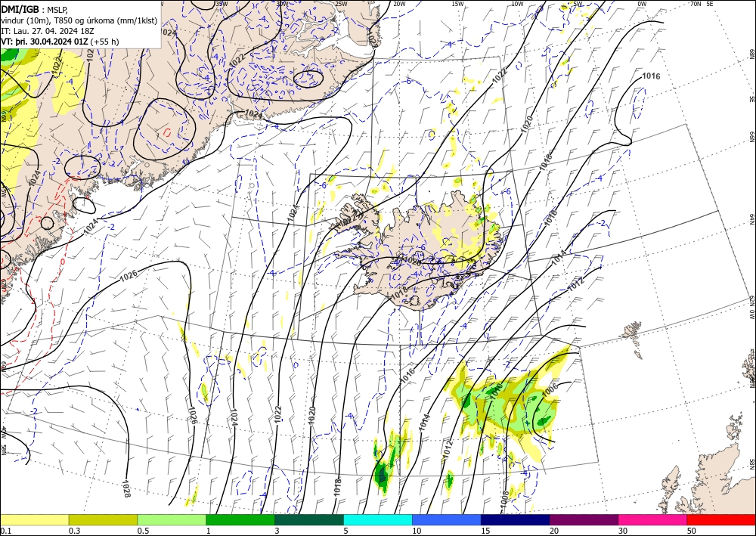Click the '0.3' legend value

[x=74, y=531]
